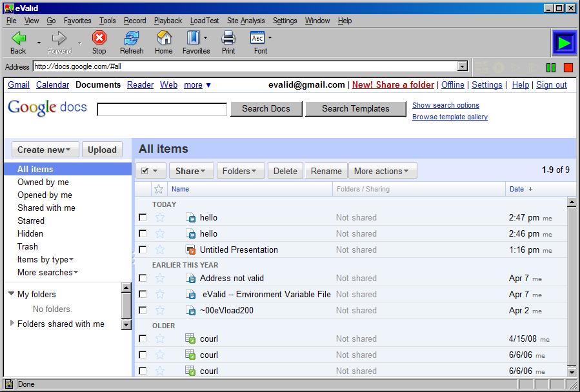Click the document list scrollbar up arrow
Image resolution: width=580 pixels, height=392 pixels.
[572, 202]
